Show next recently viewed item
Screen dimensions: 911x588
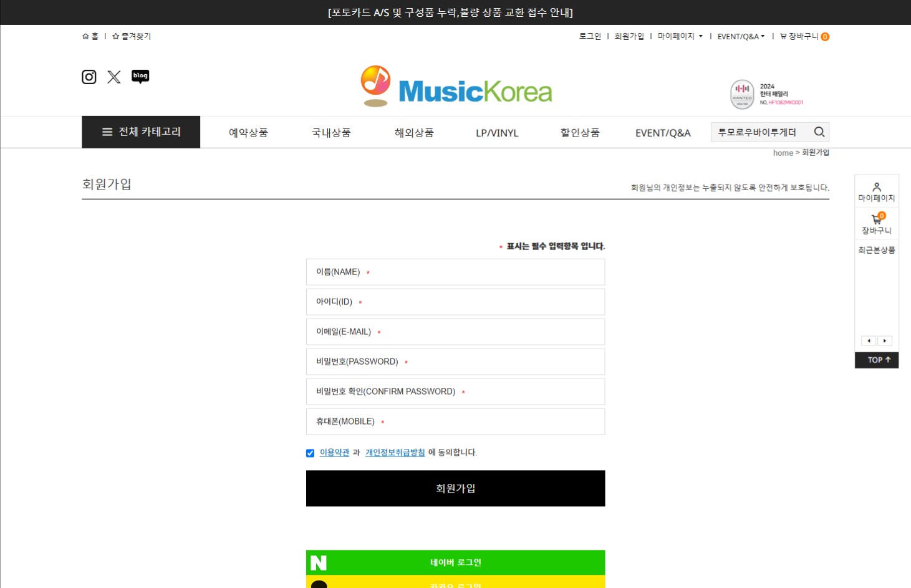coord(885,341)
